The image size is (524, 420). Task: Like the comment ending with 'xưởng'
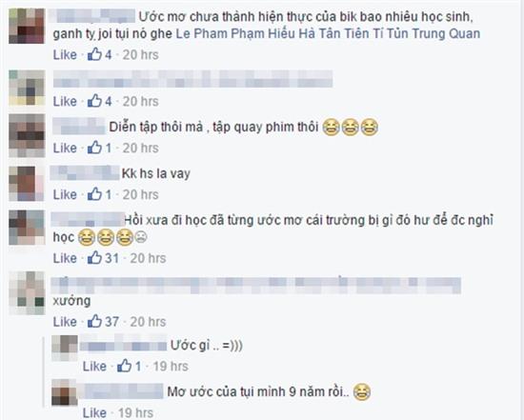click(65, 322)
